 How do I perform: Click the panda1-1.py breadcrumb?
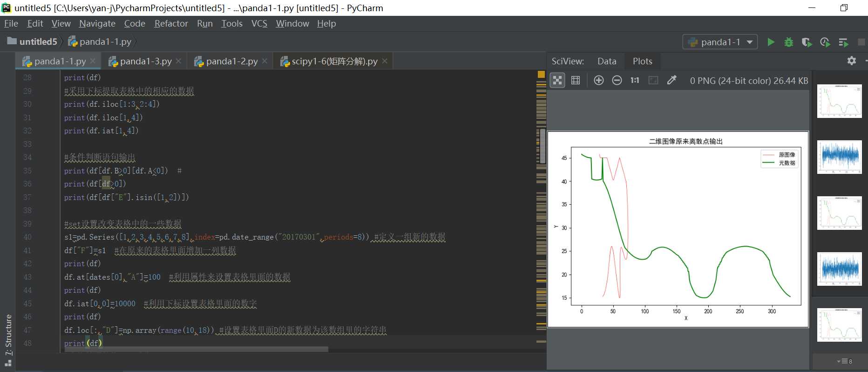100,41
